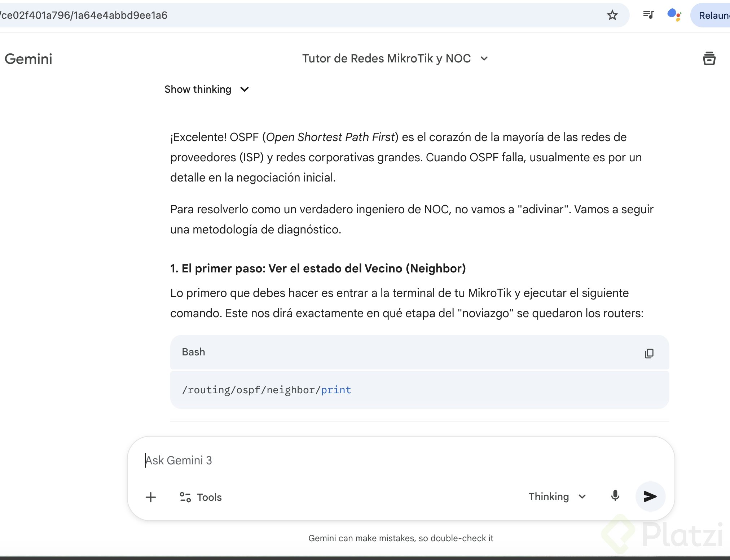Image resolution: width=730 pixels, height=560 pixels.
Task: Expand the conversation title chevron
Action: (484, 58)
